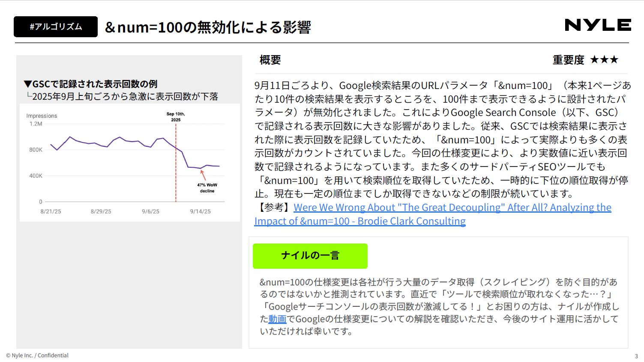Click the green ナイルの一言 banner
Viewport: 644px width, 362px height.
[310, 256]
